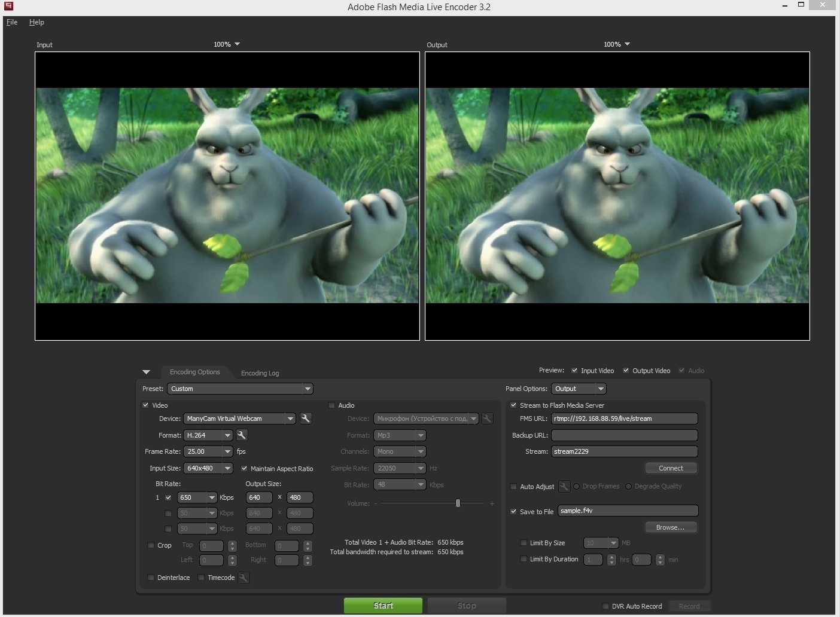Screen dimensions: 840x617
Task: Click the Input video preview
Action: (x=227, y=196)
